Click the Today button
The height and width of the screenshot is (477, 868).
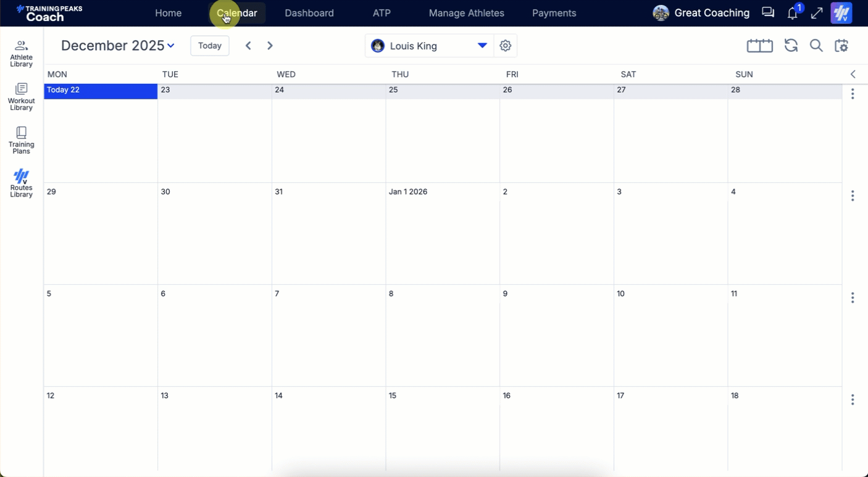coord(210,46)
